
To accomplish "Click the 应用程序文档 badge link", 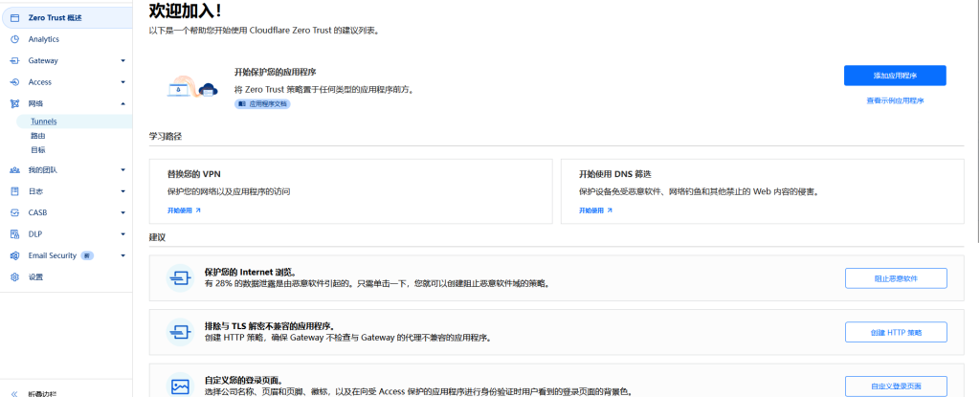I will click(x=262, y=103).
